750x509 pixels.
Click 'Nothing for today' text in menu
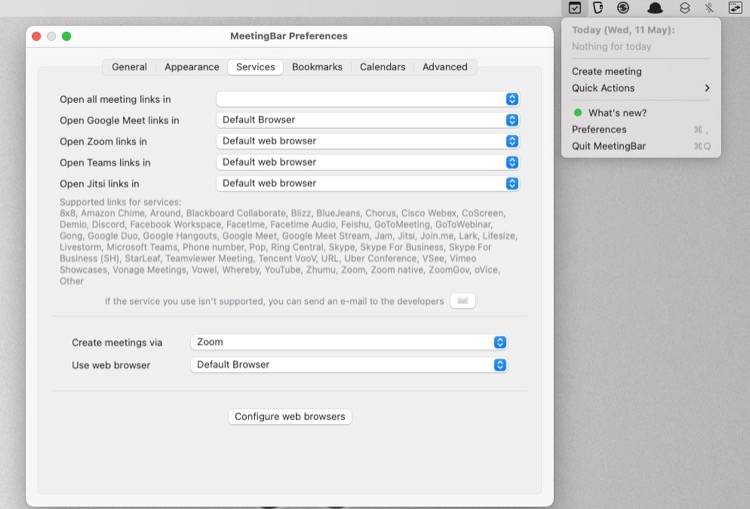point(611,46)
